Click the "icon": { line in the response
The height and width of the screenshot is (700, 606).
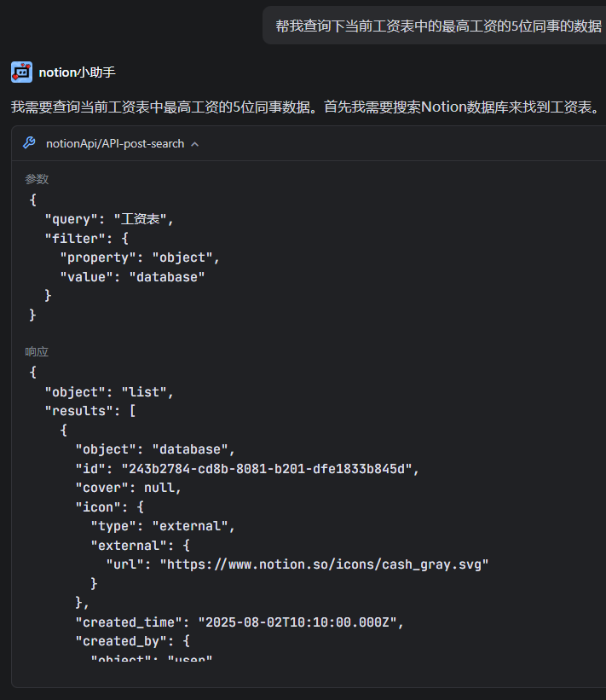(x=109, y=507)
